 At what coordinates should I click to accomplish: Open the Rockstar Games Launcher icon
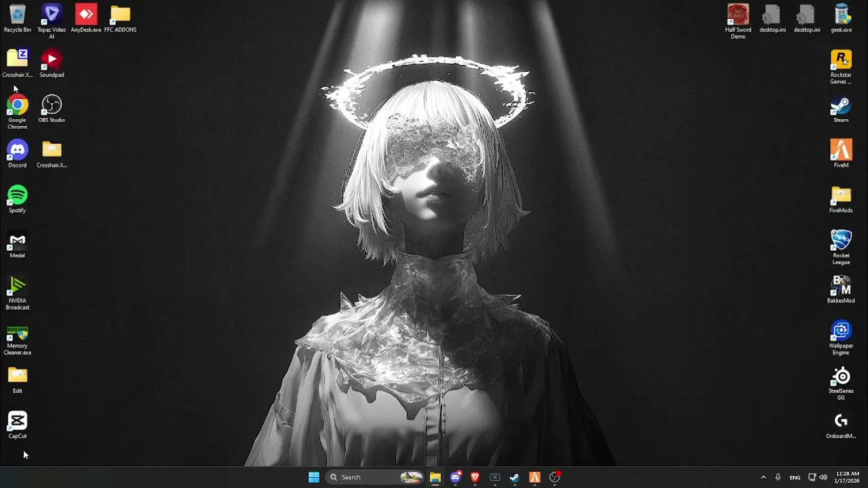click(841, 67)
